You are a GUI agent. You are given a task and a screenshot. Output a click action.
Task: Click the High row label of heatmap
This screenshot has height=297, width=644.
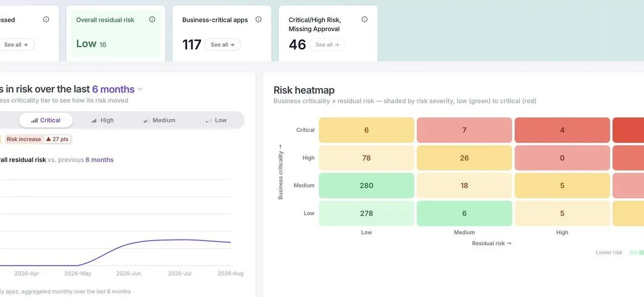308,158
